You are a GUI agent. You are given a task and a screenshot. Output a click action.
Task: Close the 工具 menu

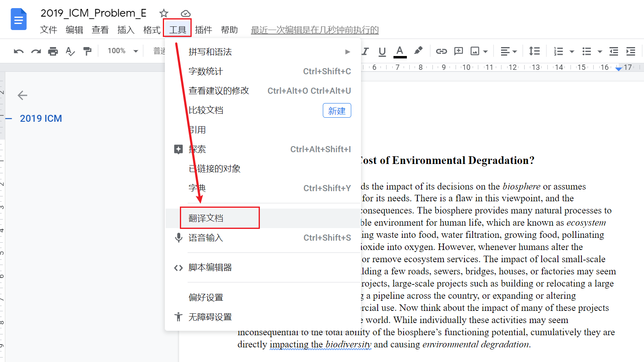177,30
